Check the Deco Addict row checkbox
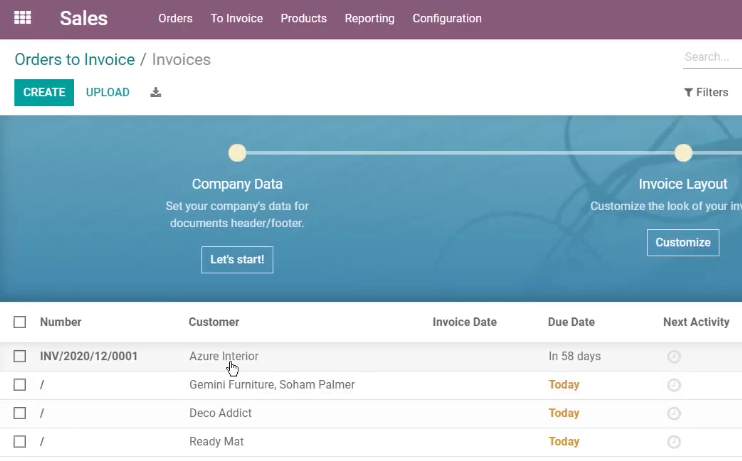 tap(20, 413)
